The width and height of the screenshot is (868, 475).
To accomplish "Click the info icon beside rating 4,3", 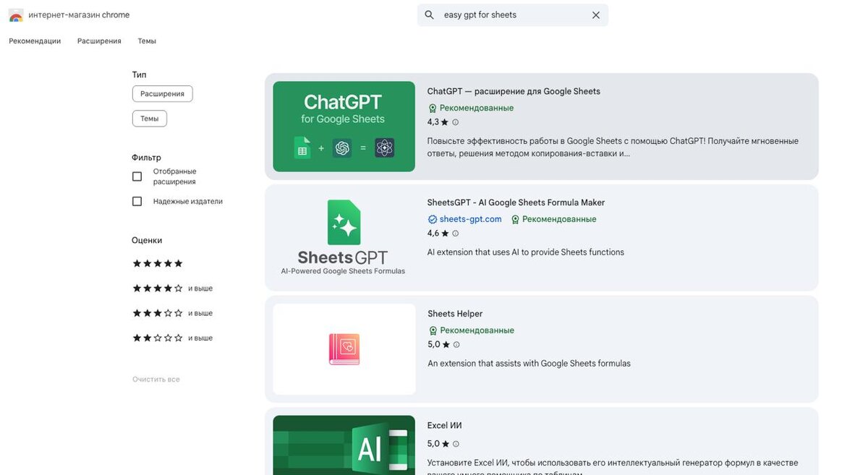I will [x=455, y=122].
